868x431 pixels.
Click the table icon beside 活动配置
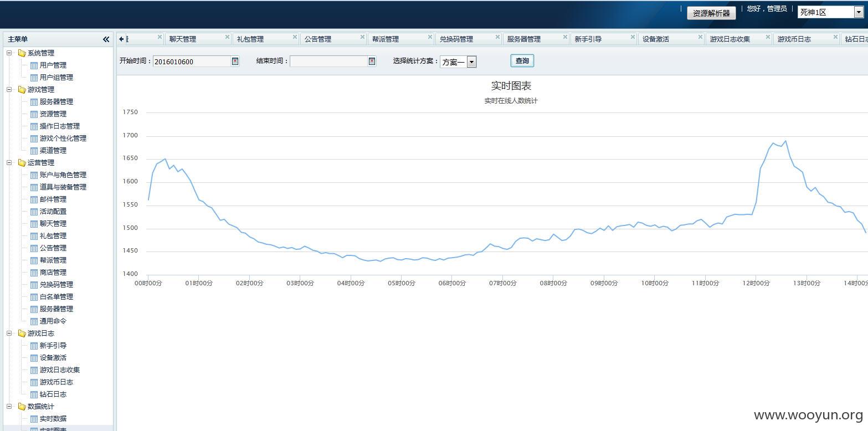[34, 212]
